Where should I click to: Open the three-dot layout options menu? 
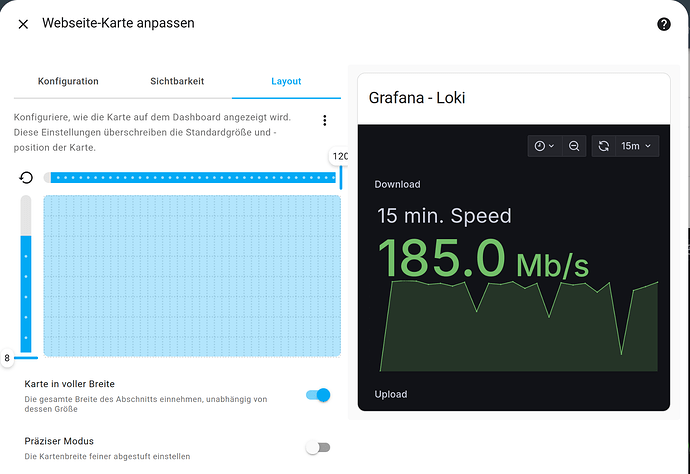(324, 121)
